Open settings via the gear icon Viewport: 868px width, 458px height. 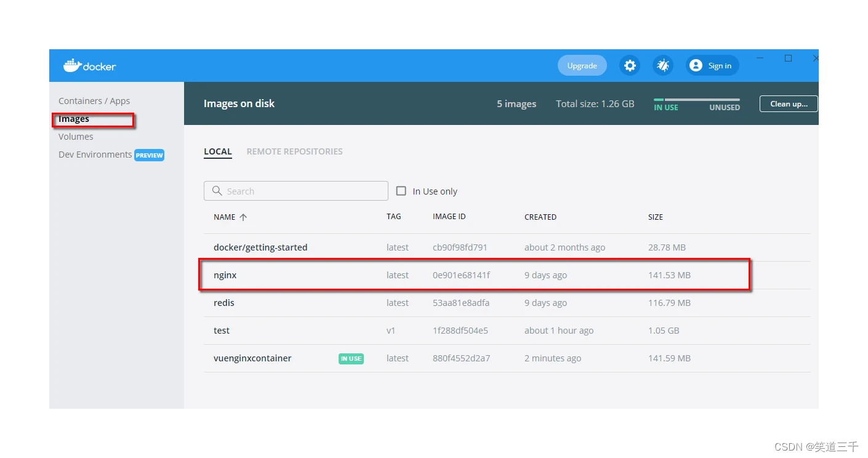click(x=630, y=65)
